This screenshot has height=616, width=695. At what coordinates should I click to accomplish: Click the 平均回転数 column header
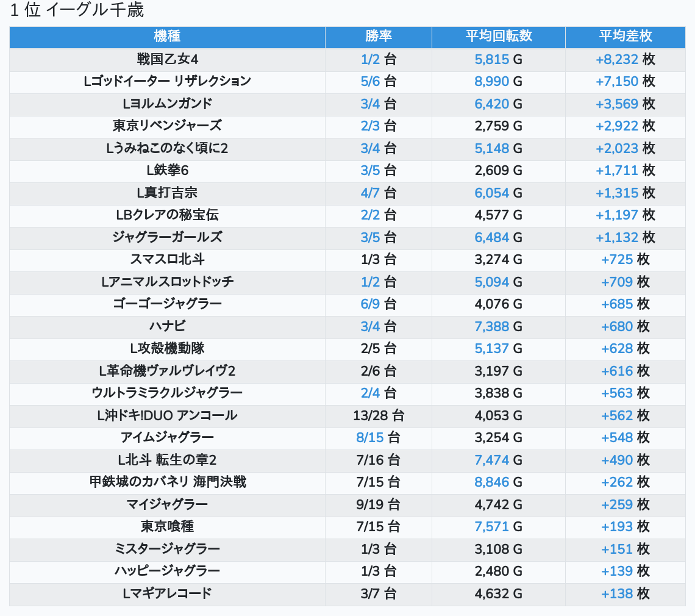[x=498, y=37]
